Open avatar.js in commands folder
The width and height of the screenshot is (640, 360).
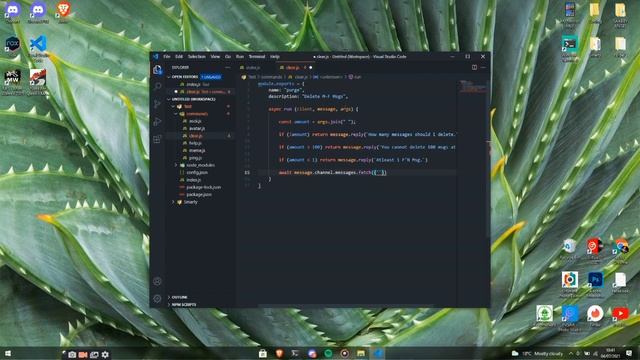click(197, 129)
